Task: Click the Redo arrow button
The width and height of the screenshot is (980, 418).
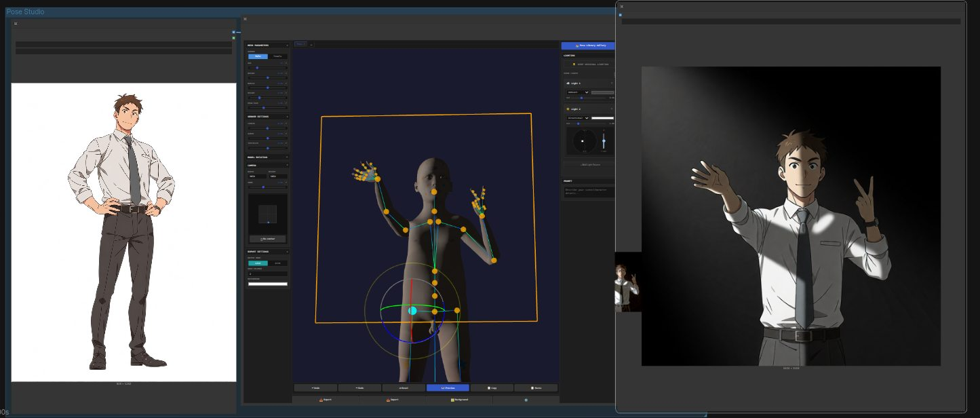Action: 359,388
